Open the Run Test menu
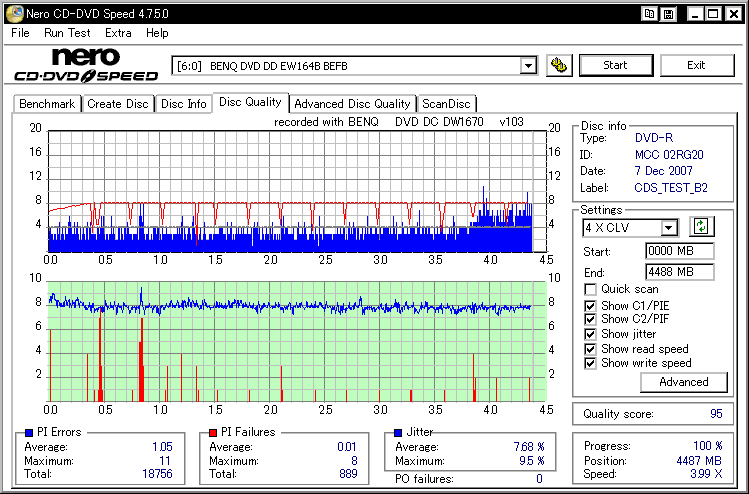The image size is (749, 494). [67, 33]
